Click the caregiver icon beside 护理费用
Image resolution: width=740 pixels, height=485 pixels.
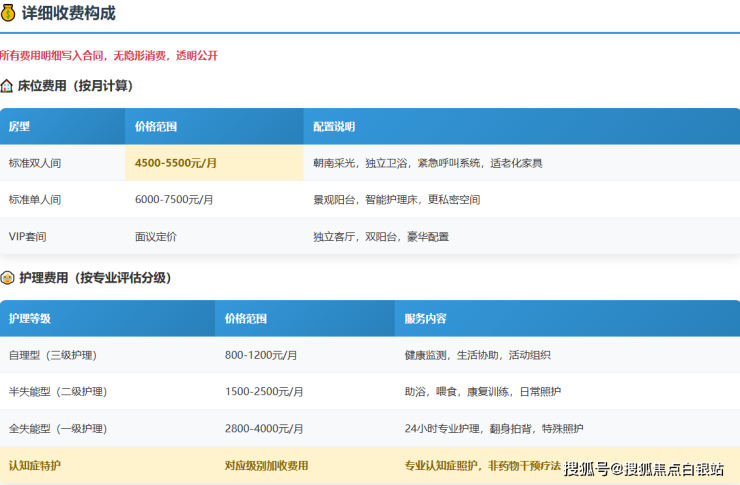click(7, 277)
